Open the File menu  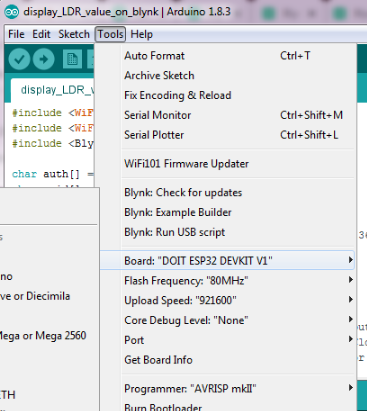click(16, 34)
